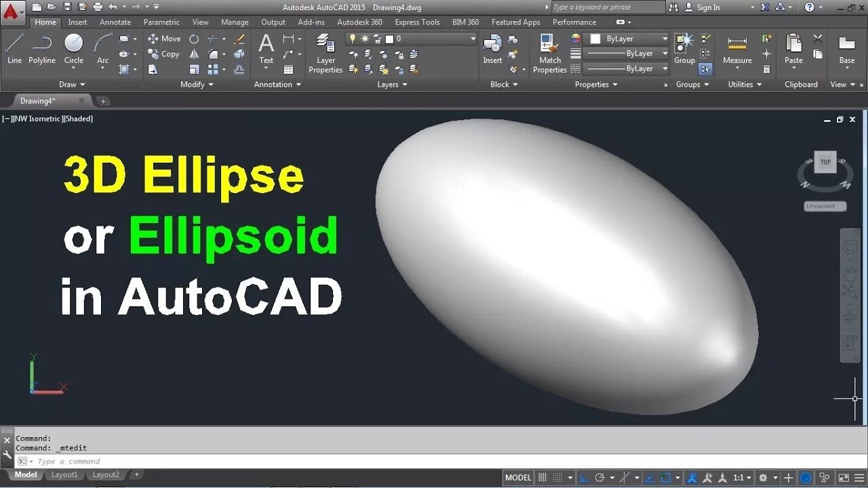Expand the Modify panel
Screen dimensions: 868x488
click(x=197, y=85)
